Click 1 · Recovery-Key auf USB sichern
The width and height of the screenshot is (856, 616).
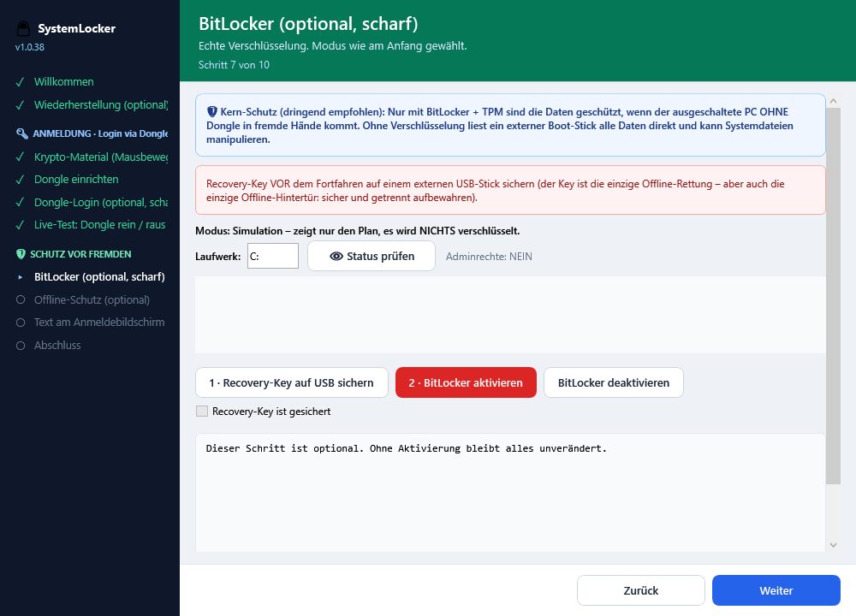click(292, 382)
